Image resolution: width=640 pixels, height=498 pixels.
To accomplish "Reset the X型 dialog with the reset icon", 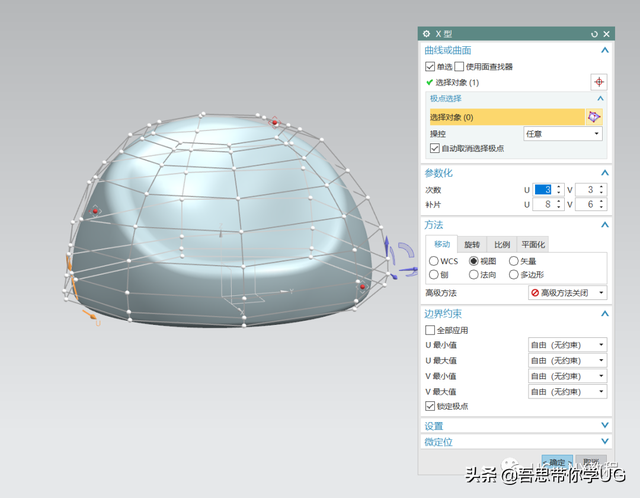I will click(x=594, y=34).
